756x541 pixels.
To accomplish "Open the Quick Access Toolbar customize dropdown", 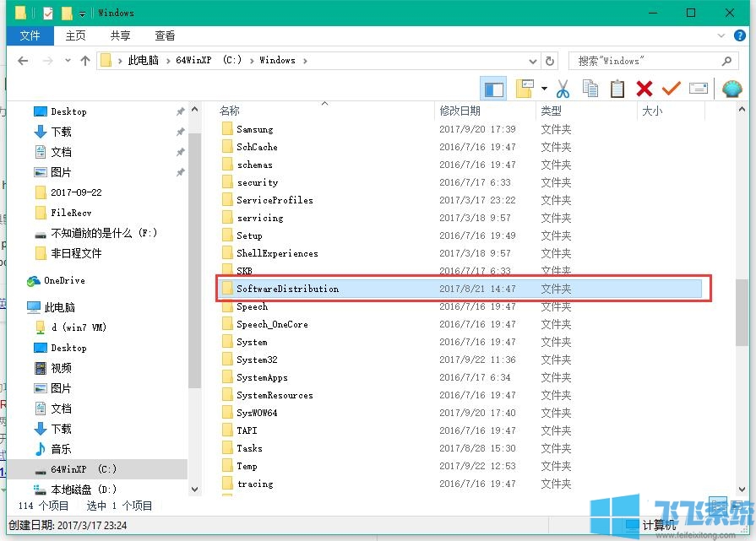I will (x=80, y=13).
